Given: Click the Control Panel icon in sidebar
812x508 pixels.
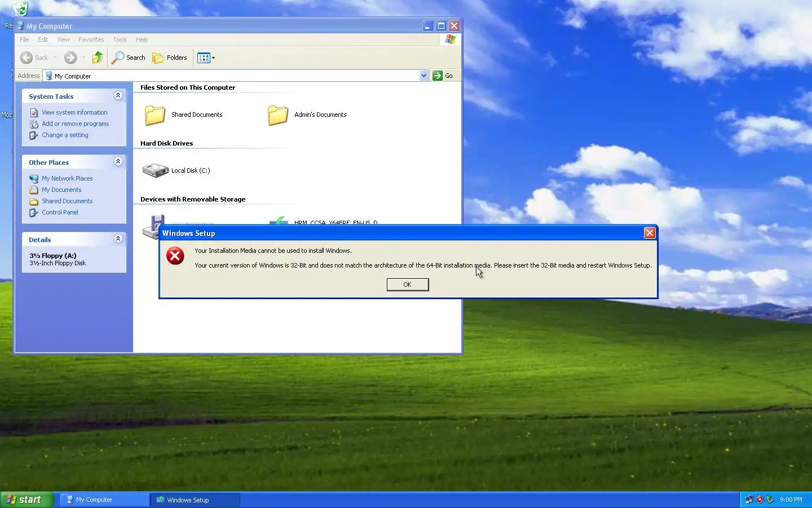Looking at the screenshot, I should coord(34,212).
